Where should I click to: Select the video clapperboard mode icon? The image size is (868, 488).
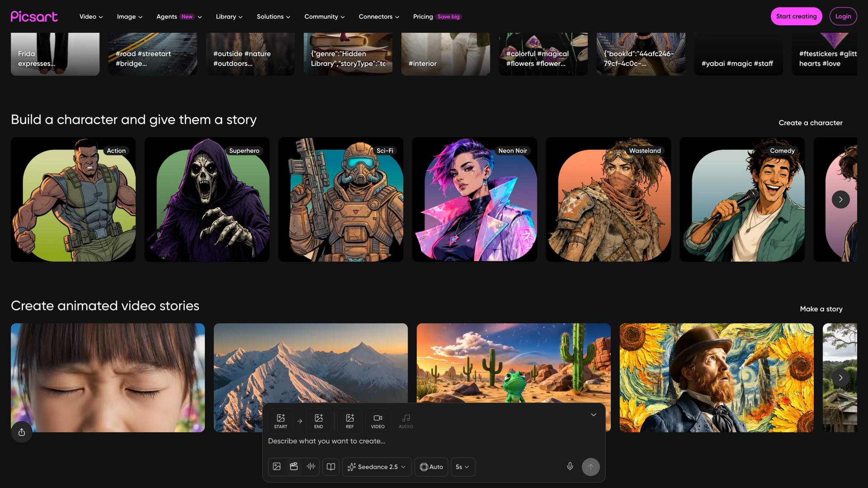[294, 467]
